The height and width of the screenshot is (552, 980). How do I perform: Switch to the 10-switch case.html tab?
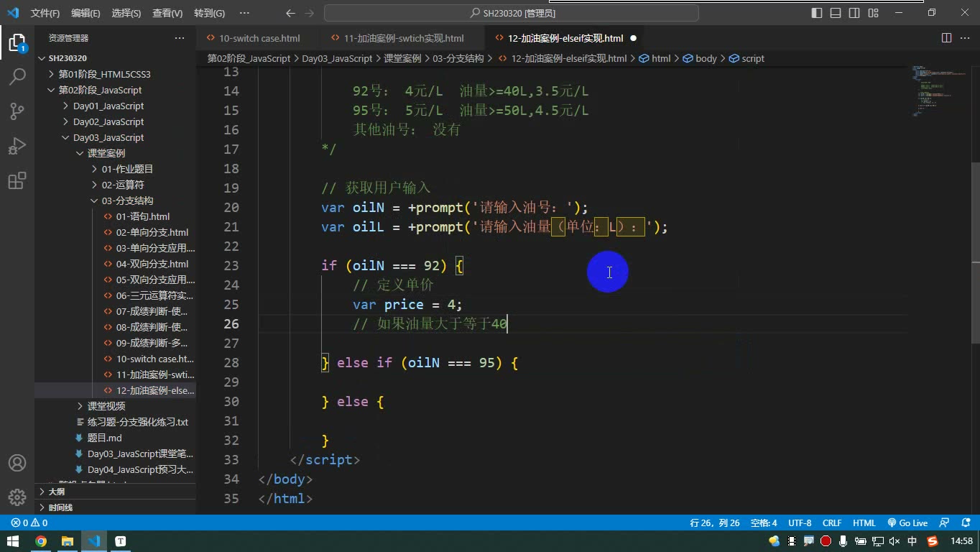coord(259,38)
